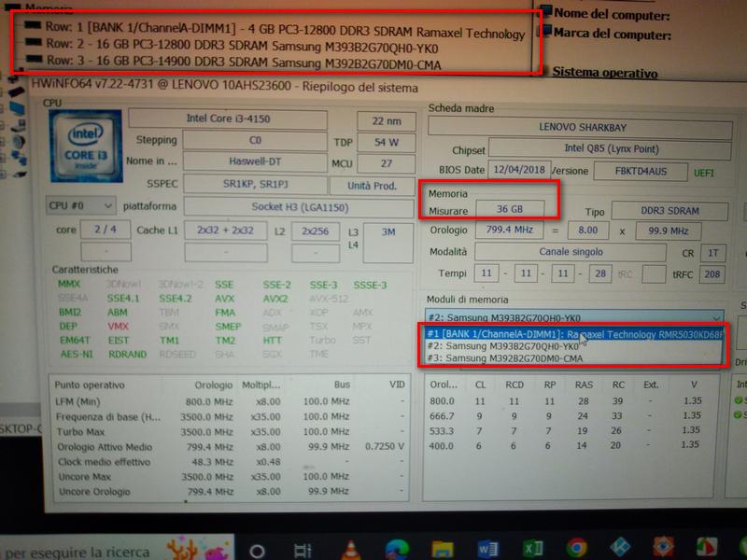Click the SR1KP, SR1PJ SSPEC field

click(255, 184)
